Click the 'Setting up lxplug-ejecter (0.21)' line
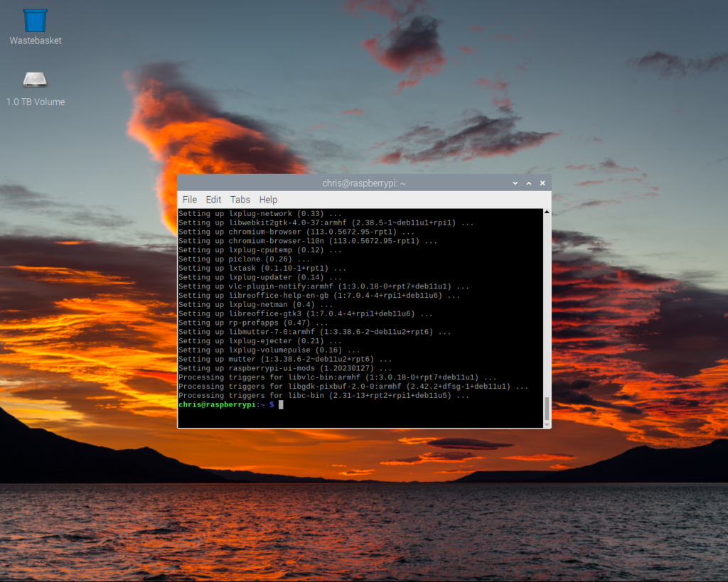Screen dimensions: 728x582 pos(260,341)
